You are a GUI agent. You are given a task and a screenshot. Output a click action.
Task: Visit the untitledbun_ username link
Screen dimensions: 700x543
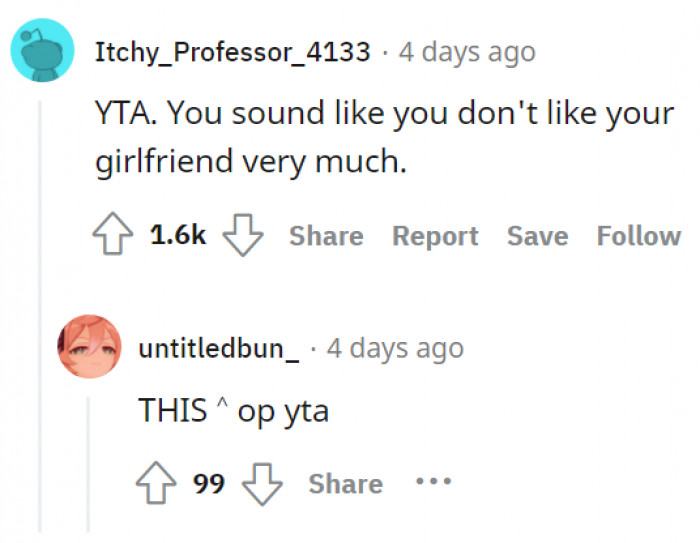point(218,348)
